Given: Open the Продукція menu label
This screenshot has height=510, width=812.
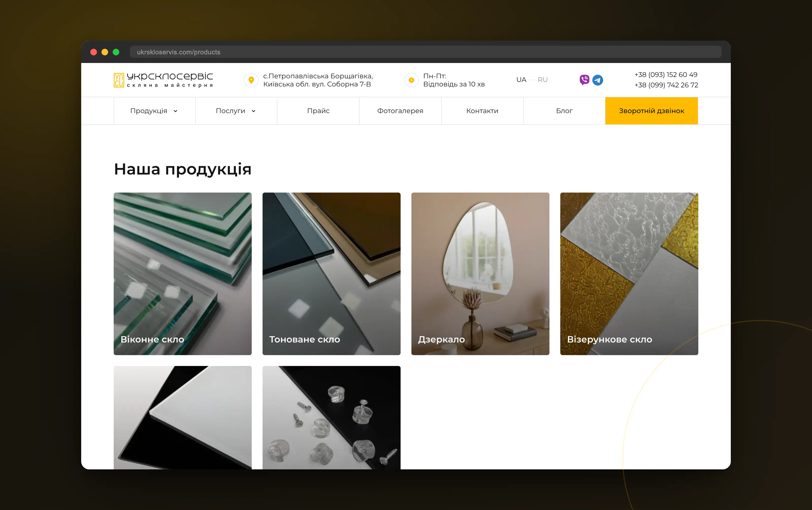Looking at the screenshot, I should pyautogui.click(x=149, y=111).
